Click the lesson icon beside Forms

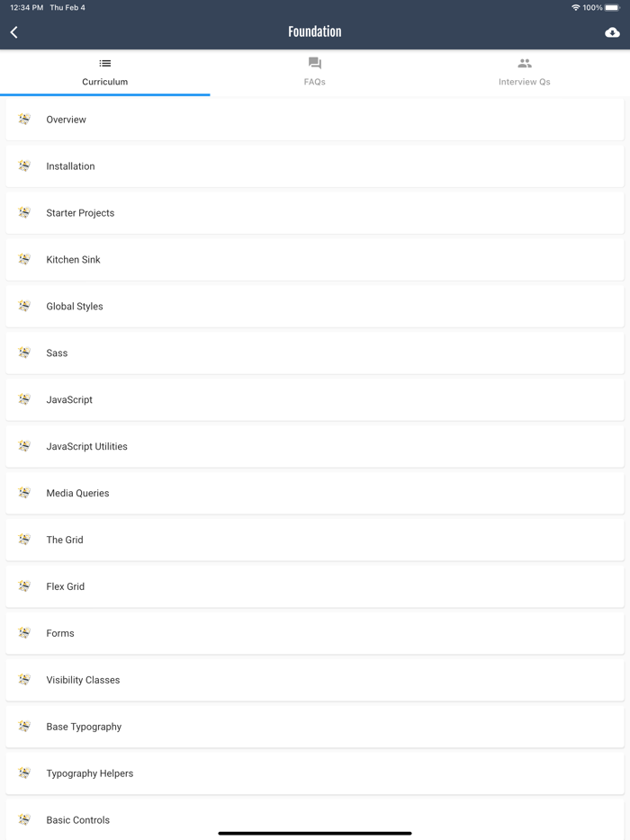click(24, 633)
